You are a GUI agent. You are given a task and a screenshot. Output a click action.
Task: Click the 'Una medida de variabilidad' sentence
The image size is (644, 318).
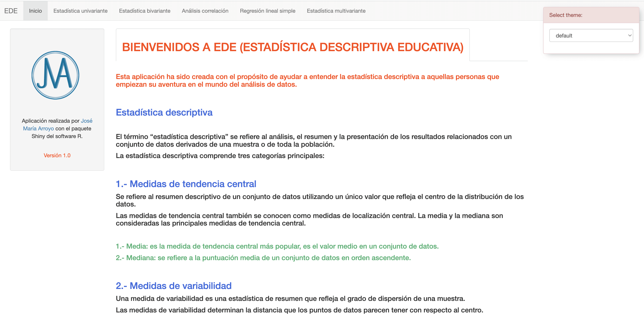(290, 299)
